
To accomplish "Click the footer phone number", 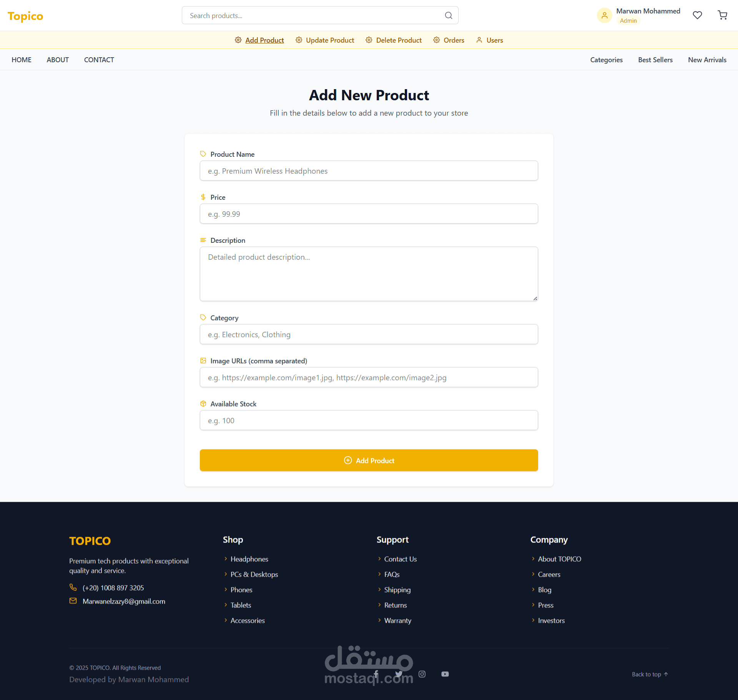I will [x=113, y=588].
